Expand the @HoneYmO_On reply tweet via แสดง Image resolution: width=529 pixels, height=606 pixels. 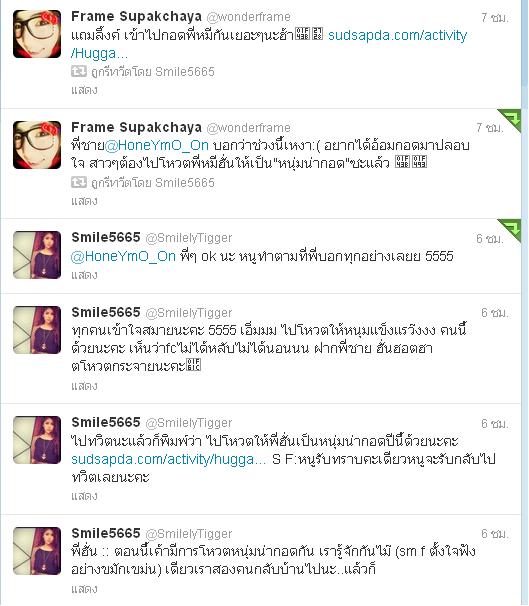[84, 275]
